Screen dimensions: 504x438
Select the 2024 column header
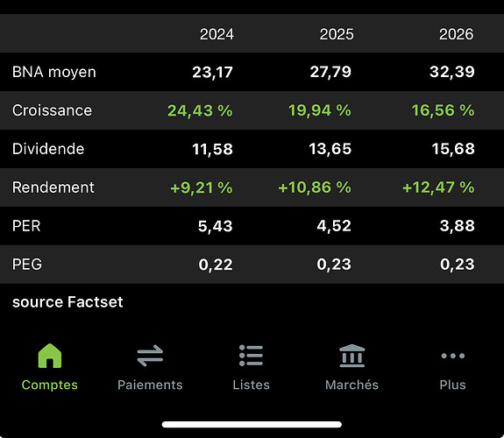pyautogui.click(x=217, y=34)
